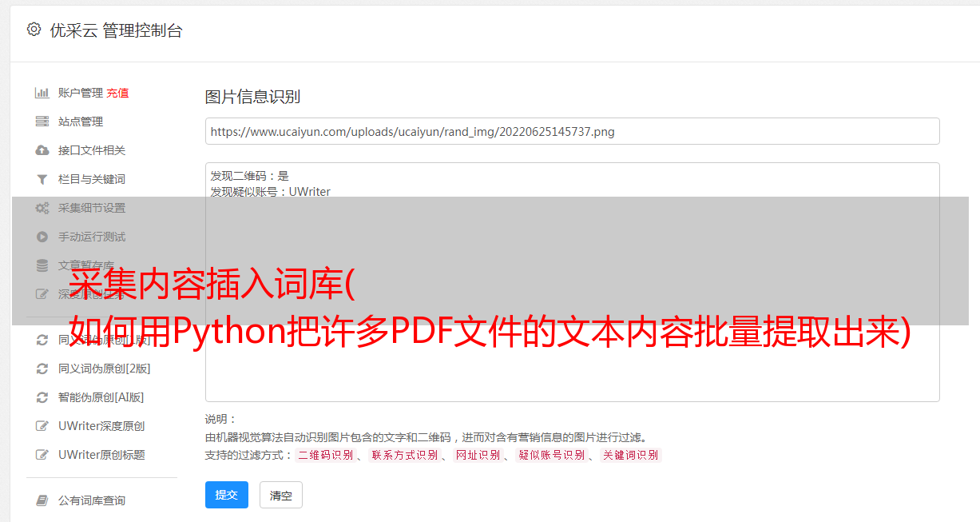
Task: Open the 站点管理 menu item
Action: [81, 122]
